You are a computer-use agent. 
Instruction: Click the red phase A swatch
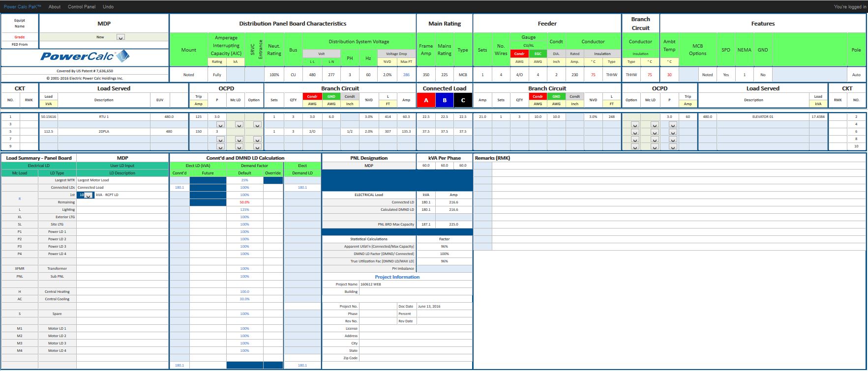pos(426,100)
